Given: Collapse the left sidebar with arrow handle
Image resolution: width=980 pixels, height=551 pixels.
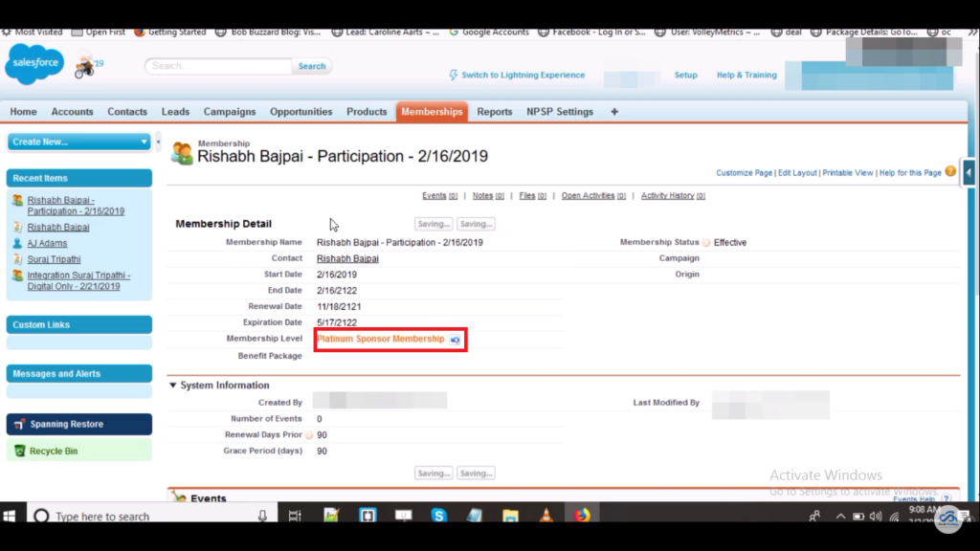Looking at the screenshot, I should [x=158, y=142].
